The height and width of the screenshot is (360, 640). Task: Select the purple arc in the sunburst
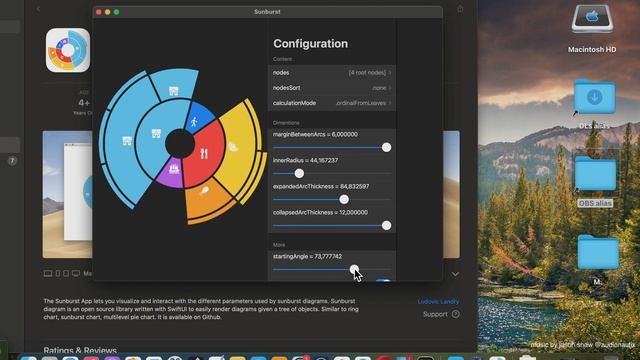[x=173, y=173]
